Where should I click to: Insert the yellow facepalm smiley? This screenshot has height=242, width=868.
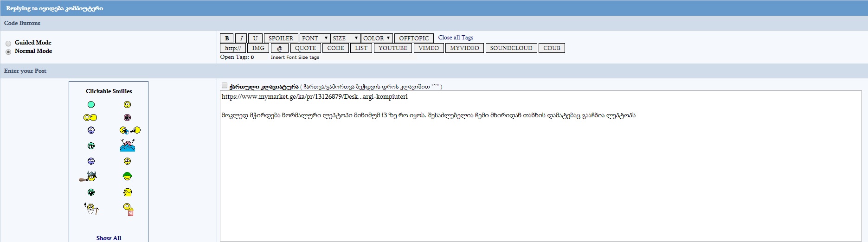128,192
